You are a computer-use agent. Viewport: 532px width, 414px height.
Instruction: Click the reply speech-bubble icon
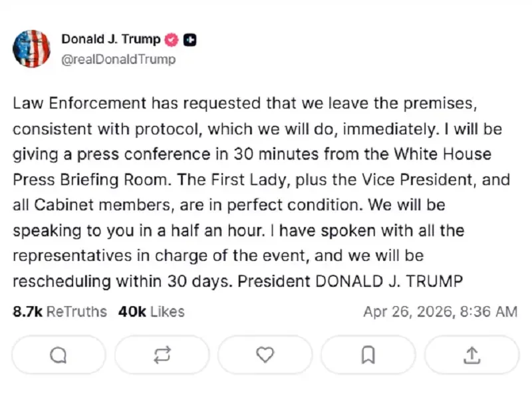point(59,355)
